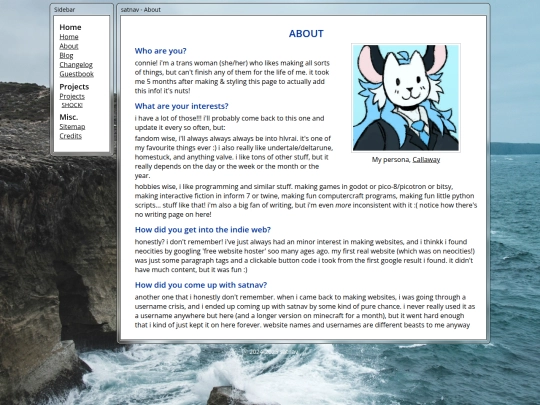This screenshot has height=405, width=540.
Task: Click 'How did you come up with satnav?' heading
Action: [x=201, y=285]
